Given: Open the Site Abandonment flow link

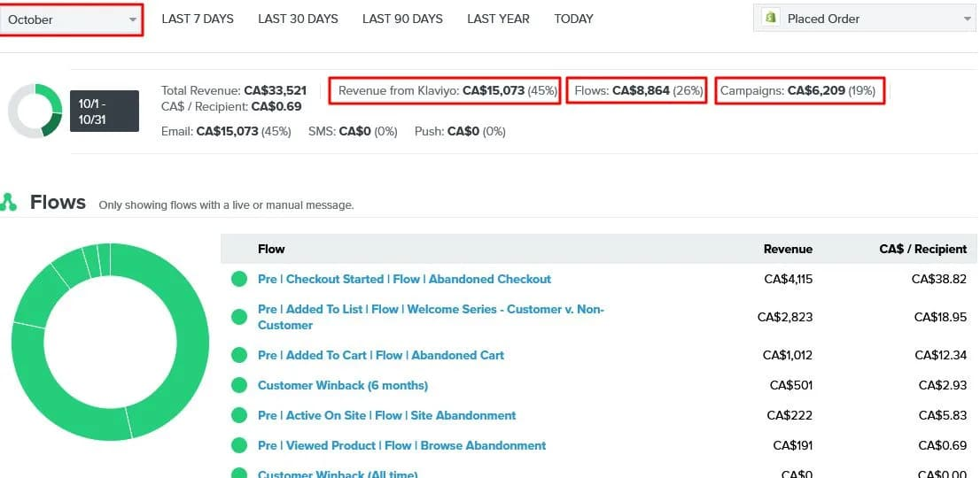Looking at the screenshot, I should [x=387, y=415].
